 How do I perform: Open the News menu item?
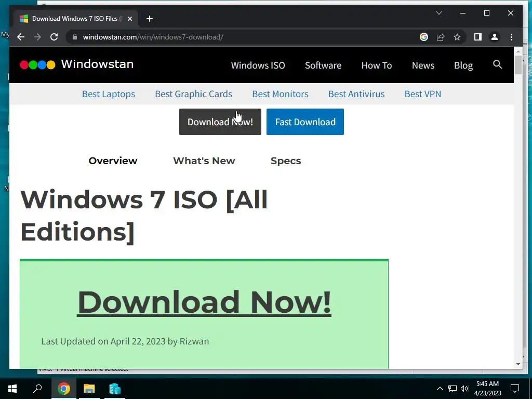click(x=423, y=65)
